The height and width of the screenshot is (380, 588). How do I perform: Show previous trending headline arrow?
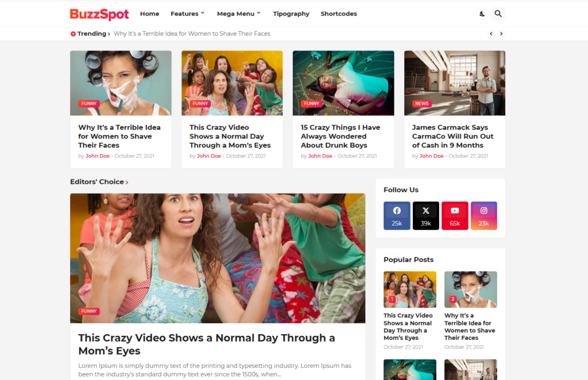coord(491,34)
